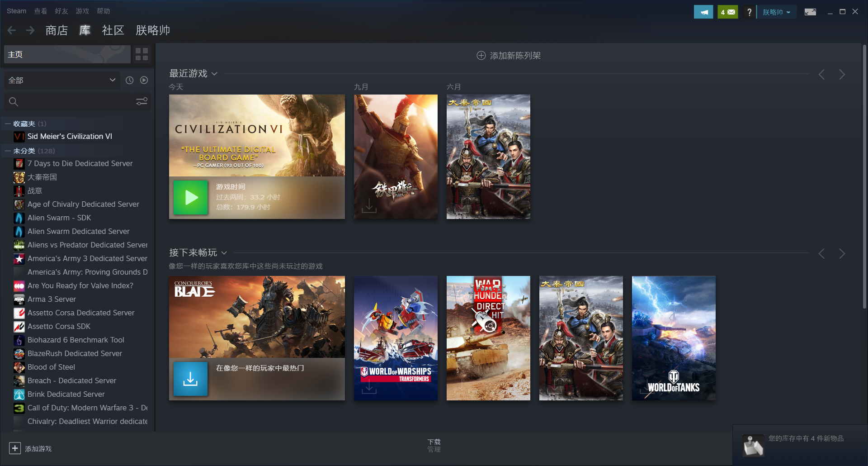Image resolution: width=868 pixels, height=466 pixels.
Task: Open the 游戏 menu
Action: pos(82,11)
